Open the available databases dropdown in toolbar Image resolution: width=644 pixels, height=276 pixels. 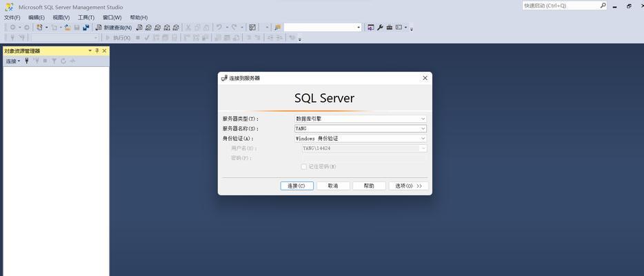[96, 38]
